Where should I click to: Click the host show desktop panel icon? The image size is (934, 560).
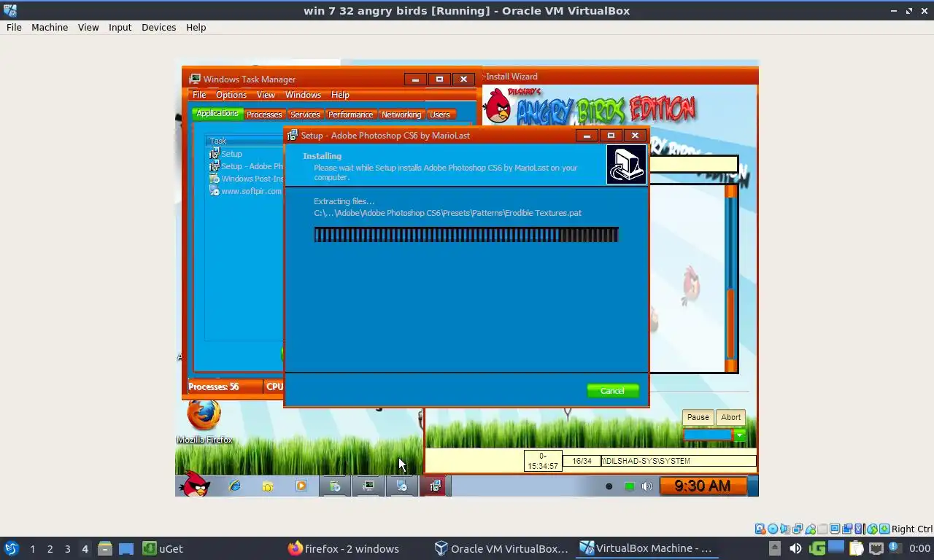click(x=126, y=548)
